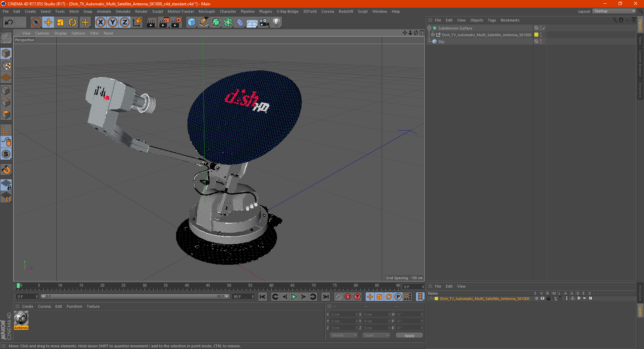Switch to Texture mode checkered icon
This screenshot has height=349, width=644.
(6, 66)
